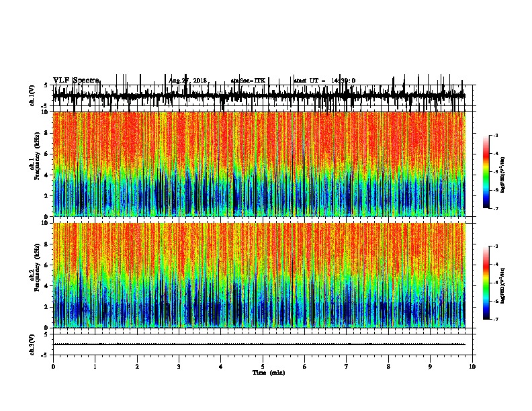Click the ch.3 flat waveform trace
The width and height of the screenshot is (532, 411).
259,345
